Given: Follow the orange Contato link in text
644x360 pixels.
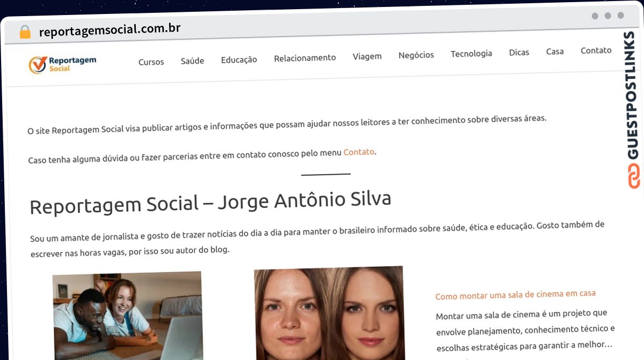Looking at the screenshot, I should [x=358, y=152].
